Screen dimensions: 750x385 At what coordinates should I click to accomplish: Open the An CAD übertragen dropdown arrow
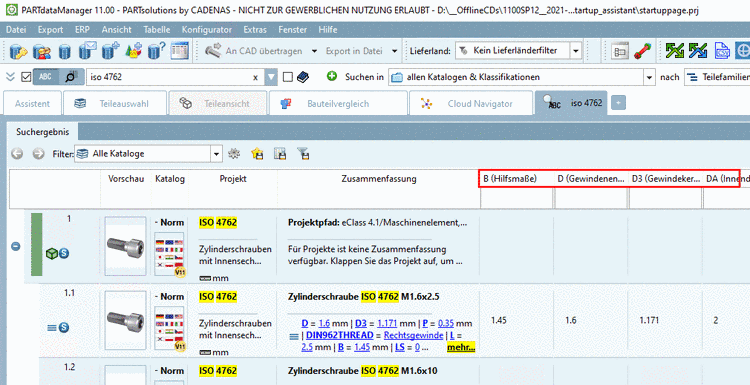pos(314,51)
